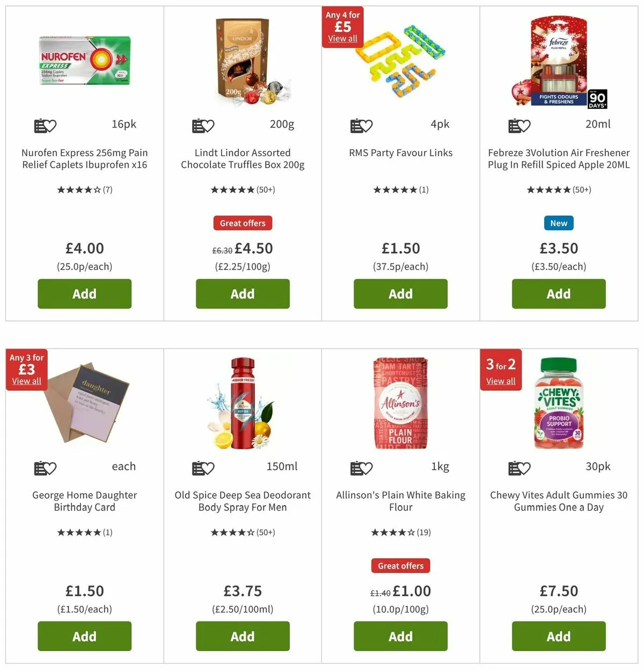Add George Home Daughter card to favourites list

[45, 468]
